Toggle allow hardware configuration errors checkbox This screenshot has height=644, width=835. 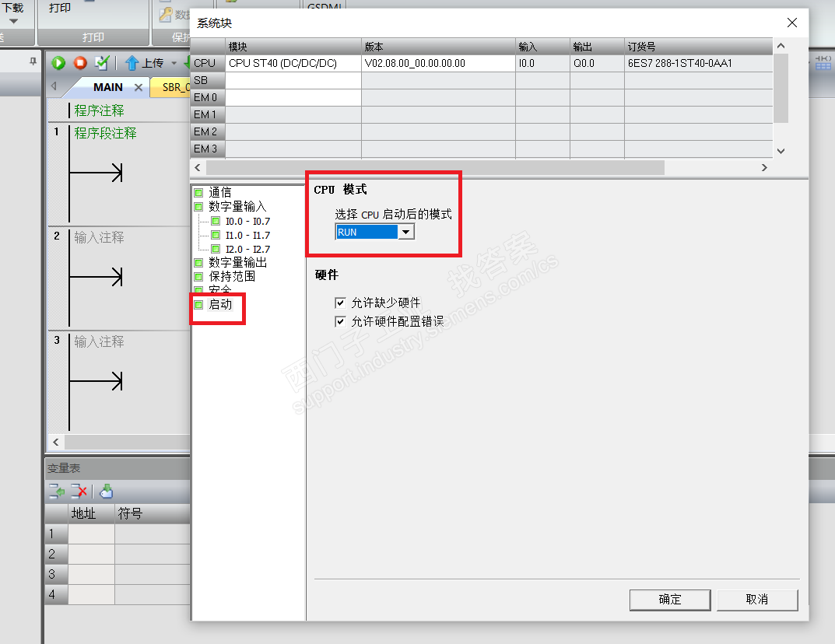340,321
